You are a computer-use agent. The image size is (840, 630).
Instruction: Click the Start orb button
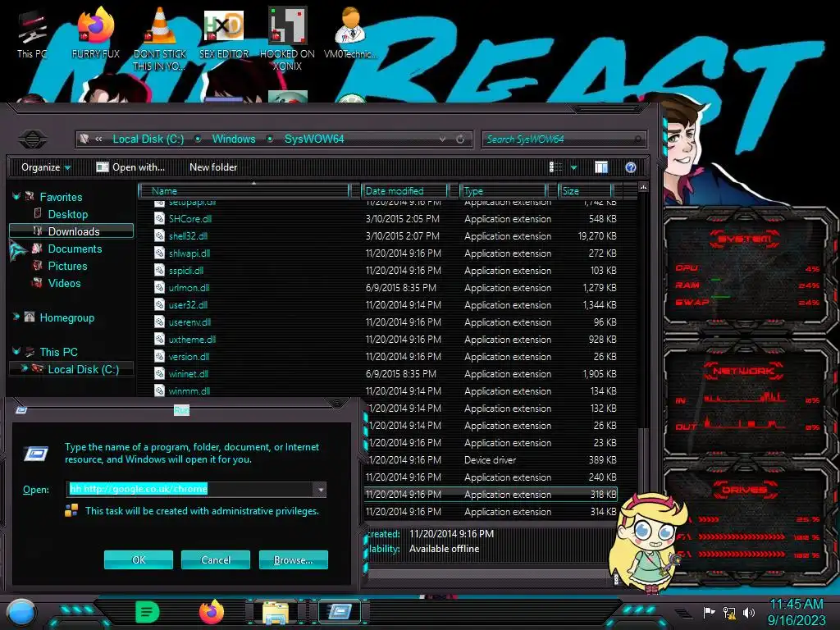point(21,612)
